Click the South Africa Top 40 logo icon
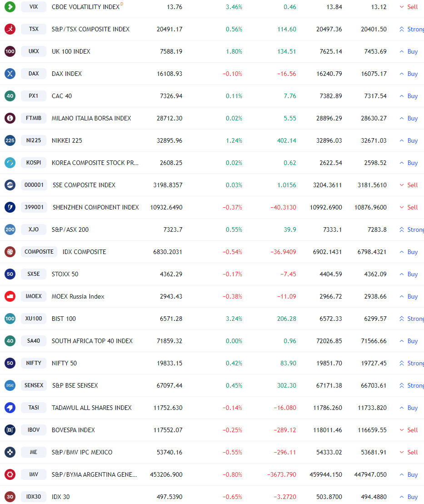The height and width of the screenshot is (504, 424). coord(10,341)
